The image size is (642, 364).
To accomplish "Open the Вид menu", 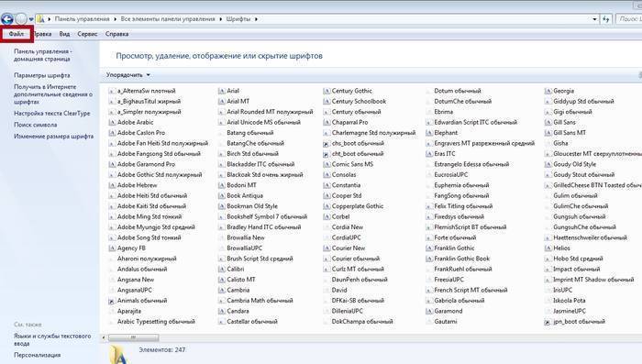I will click(x=64, y=34).
